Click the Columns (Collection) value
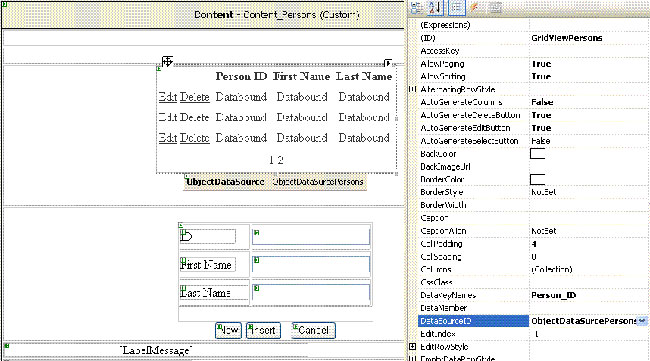This screenshot has height=361, width=650. pos(552,269)
